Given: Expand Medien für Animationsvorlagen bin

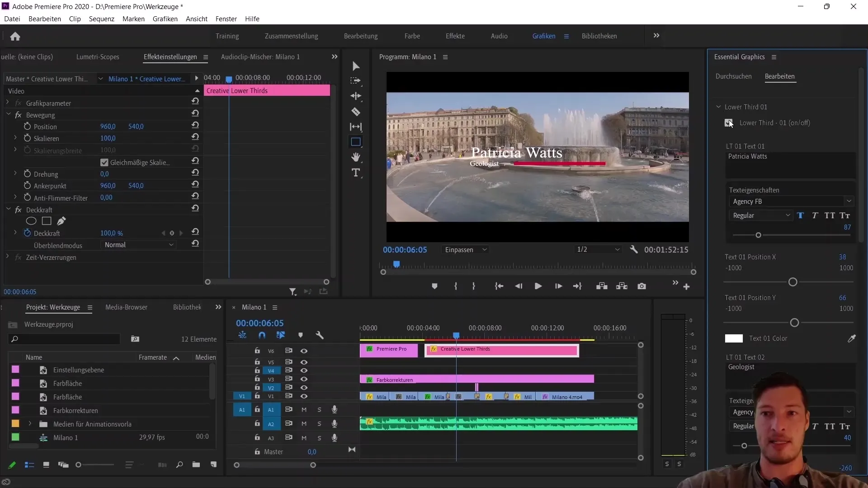Looking at the screenshot, I should pos(30,424).
